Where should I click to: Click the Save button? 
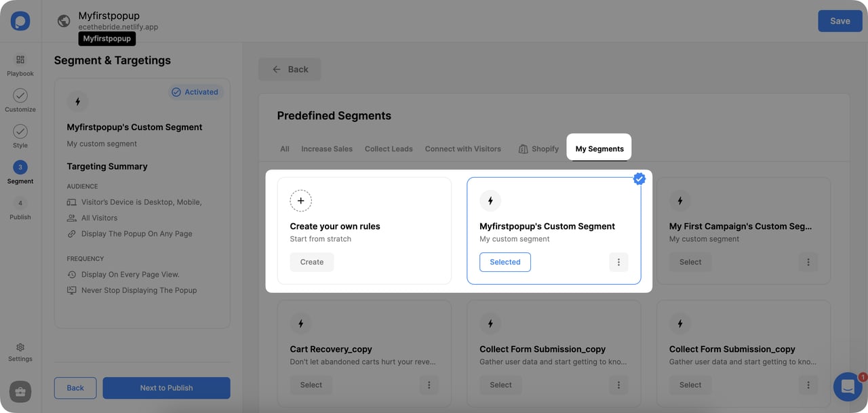pos(840,21)
